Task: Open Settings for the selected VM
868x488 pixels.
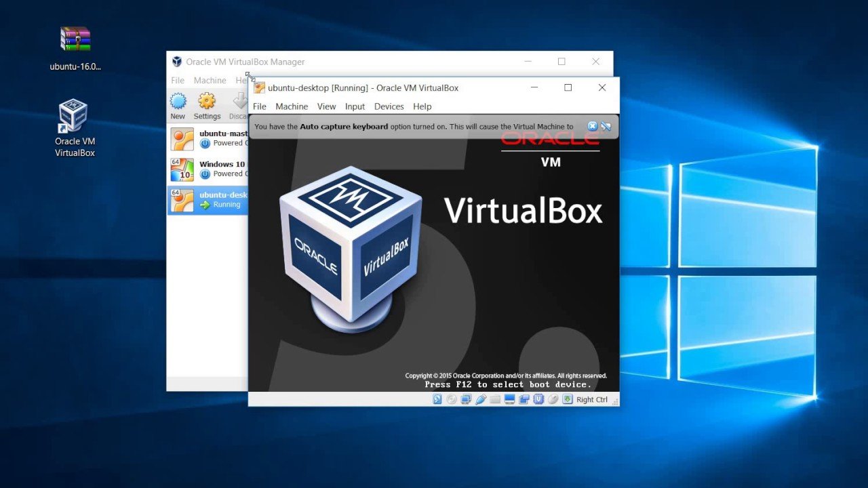Action: [207, 105]
